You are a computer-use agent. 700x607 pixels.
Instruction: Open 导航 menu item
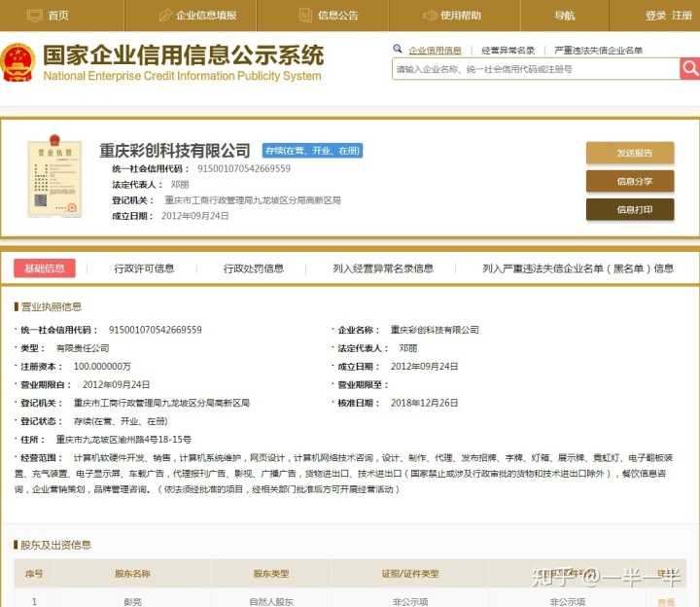click(565, 16)
